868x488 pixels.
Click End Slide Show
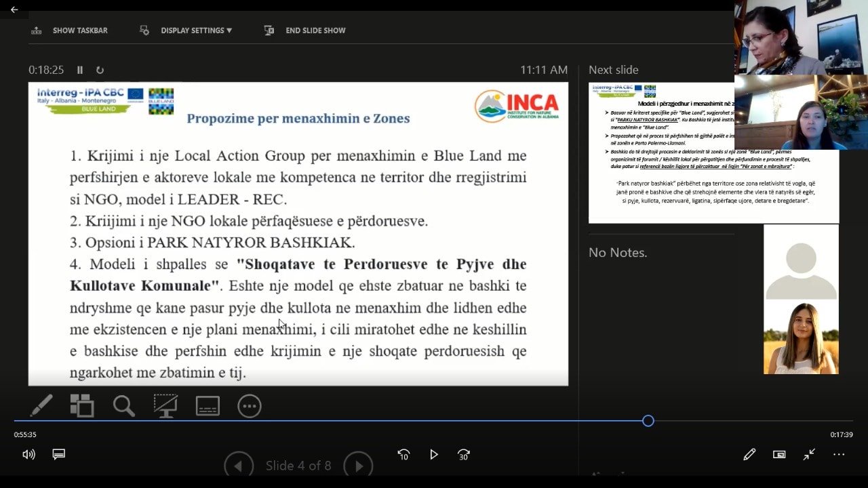[305, 30]
